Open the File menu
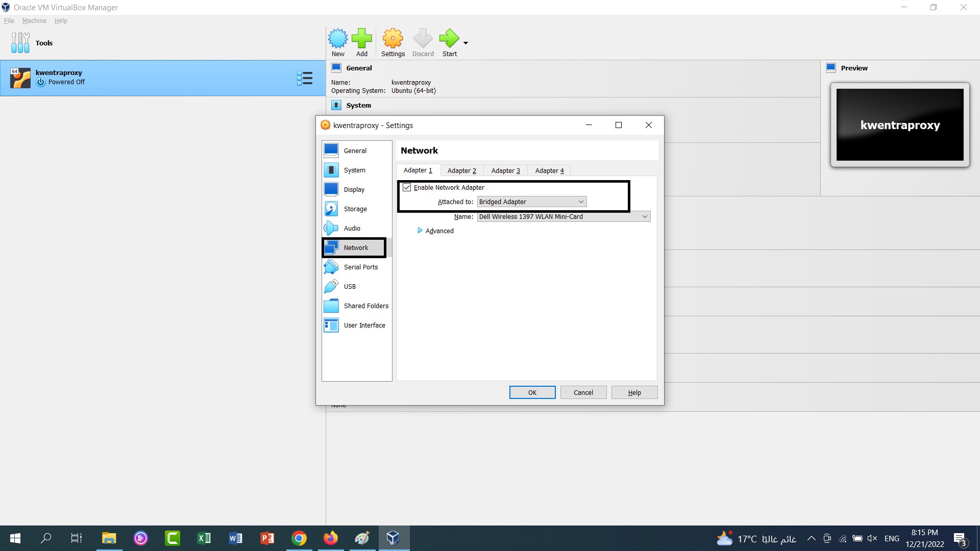Screen dimensions: 980x551 point(9,21)
